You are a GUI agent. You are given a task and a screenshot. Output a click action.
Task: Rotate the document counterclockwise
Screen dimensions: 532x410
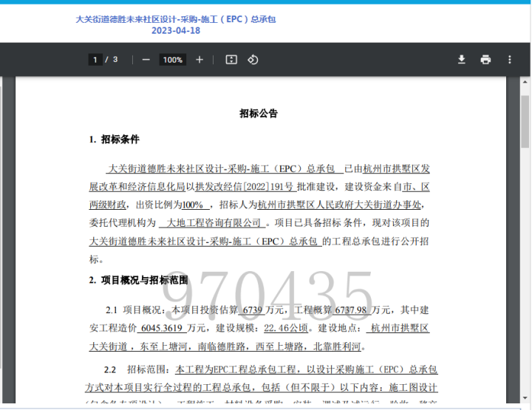pyautogui.click(x=253, y=60)
